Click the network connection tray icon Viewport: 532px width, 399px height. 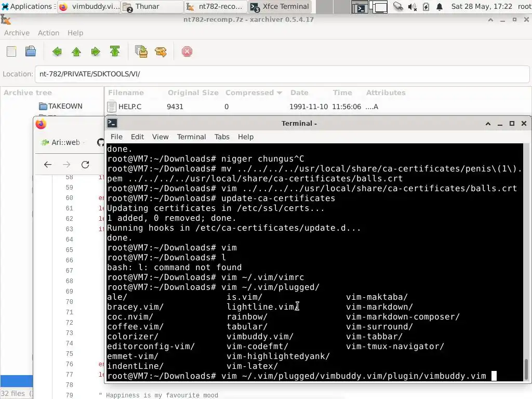pos(397,6)
